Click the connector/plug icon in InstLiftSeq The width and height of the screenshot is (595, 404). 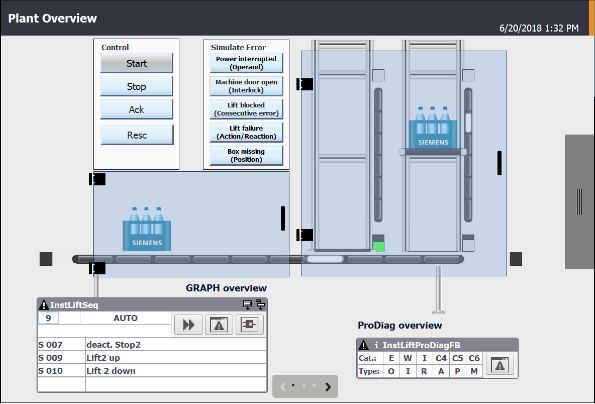point(249,325)
